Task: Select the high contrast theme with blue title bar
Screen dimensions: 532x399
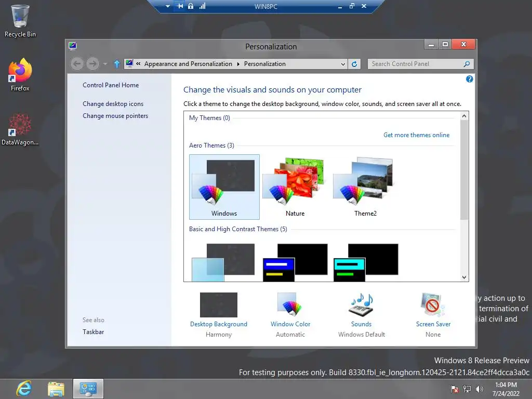Action: (x=295, y=262)
